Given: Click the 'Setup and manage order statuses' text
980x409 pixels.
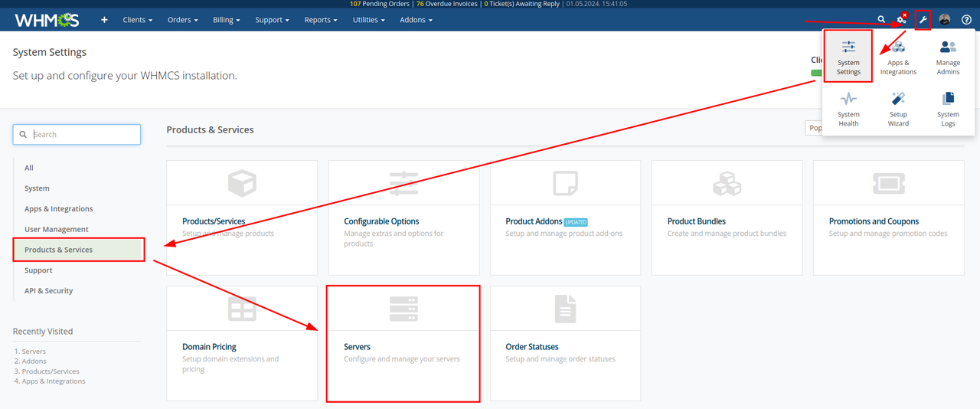Looking at the screenshot, I should (x=560, y=359).
